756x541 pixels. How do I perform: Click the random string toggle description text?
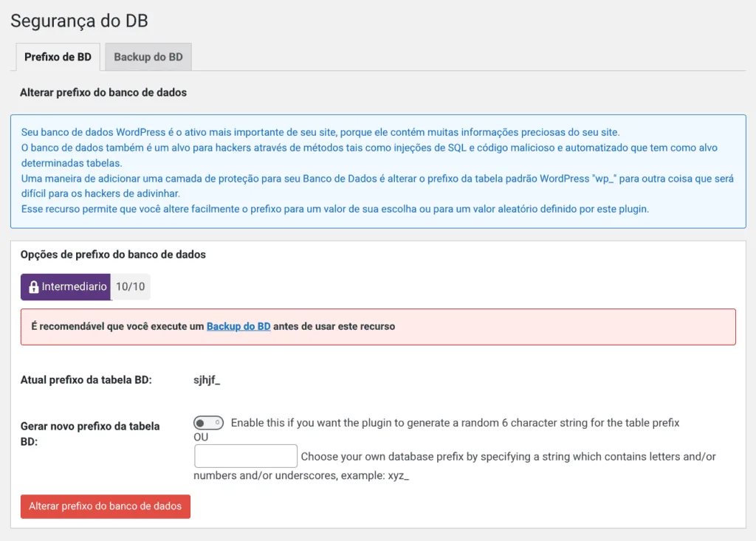pos(455,423)
